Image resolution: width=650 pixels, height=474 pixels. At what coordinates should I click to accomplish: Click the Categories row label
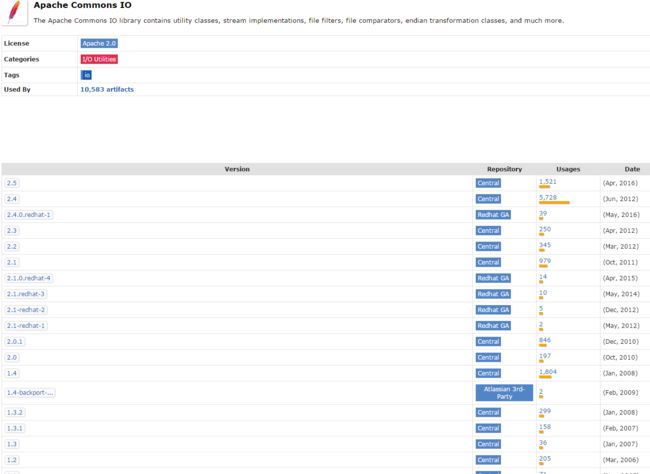coord(22,59)
